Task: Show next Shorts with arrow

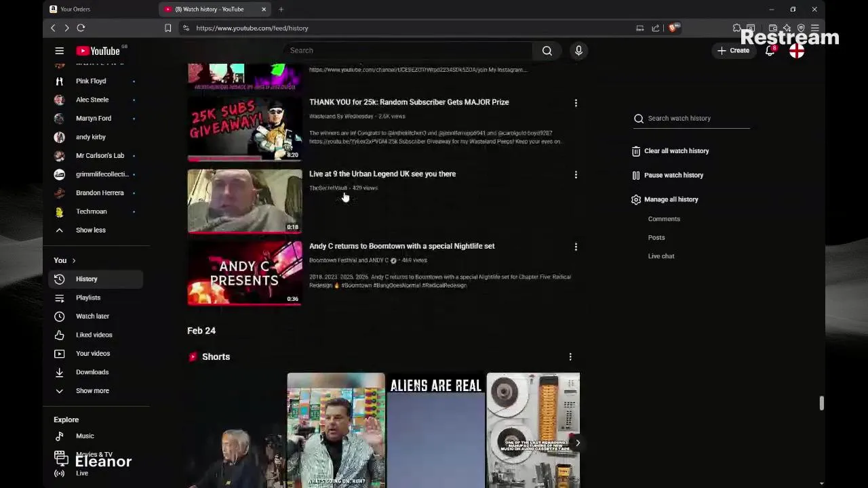Action: (x=577, y=443)
